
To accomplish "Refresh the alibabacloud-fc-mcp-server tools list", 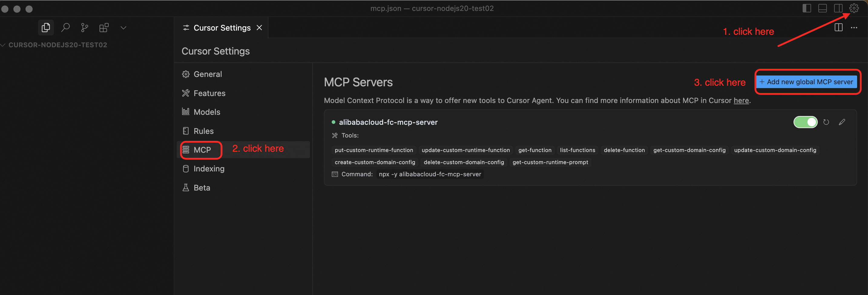I will 826,122.
